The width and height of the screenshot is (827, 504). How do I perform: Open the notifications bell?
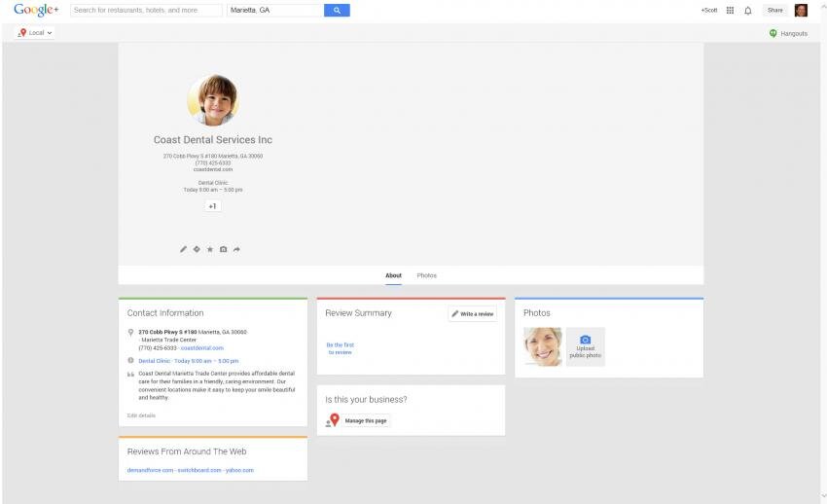(748, 10)
